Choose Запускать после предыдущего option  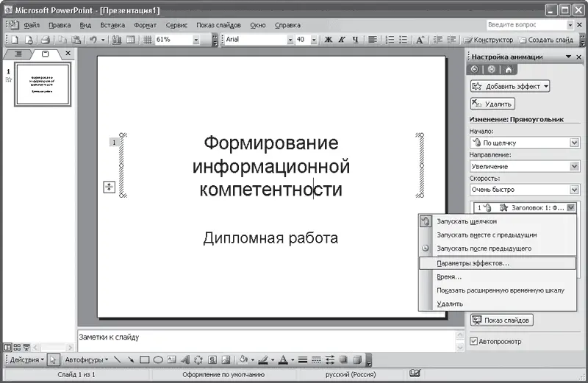484,248
